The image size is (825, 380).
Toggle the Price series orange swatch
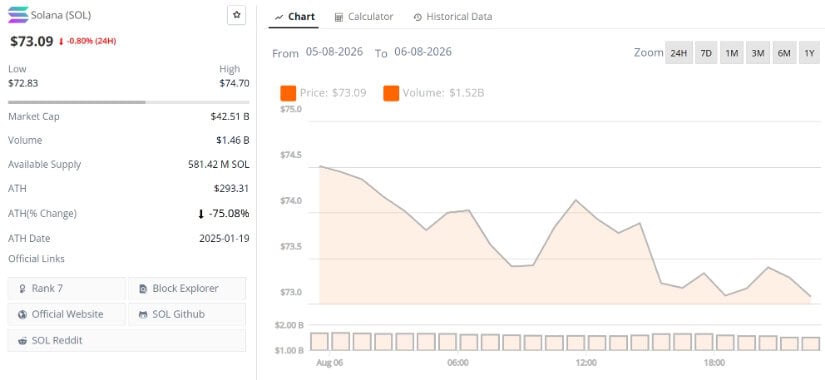288,93
